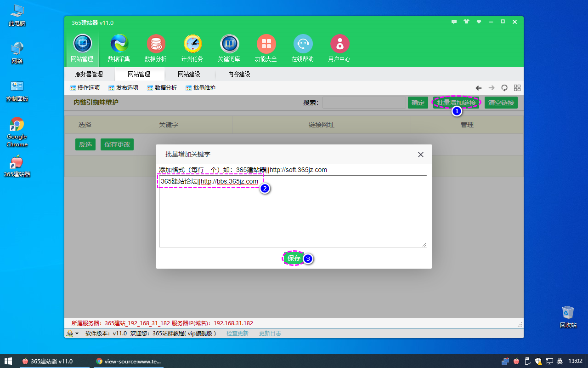Viewport: 588px width, 368px height.
Task: Click the feedback chat bubble icon in title bar
Action: pos(454,22)
